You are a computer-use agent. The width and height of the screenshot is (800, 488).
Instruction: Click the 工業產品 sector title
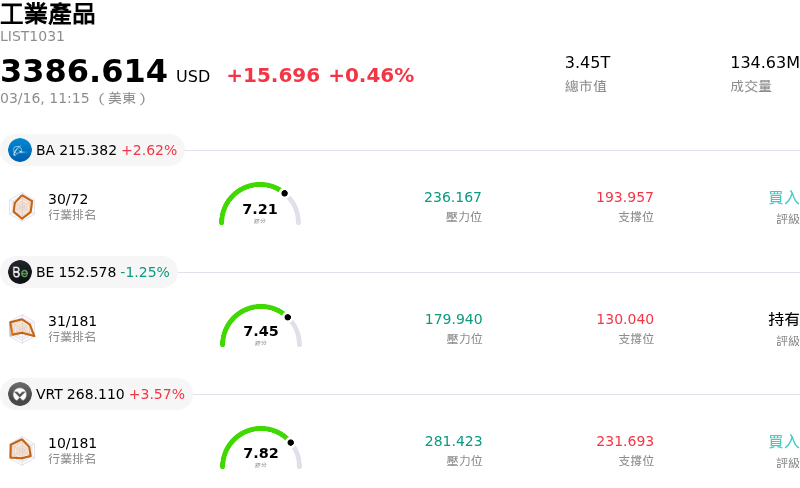(48, 14)
